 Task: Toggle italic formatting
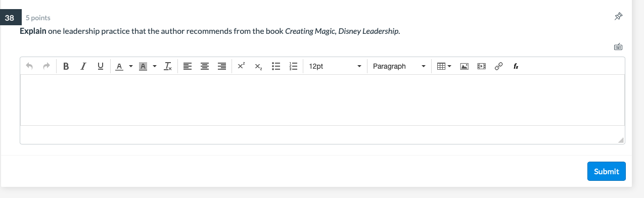83,66
